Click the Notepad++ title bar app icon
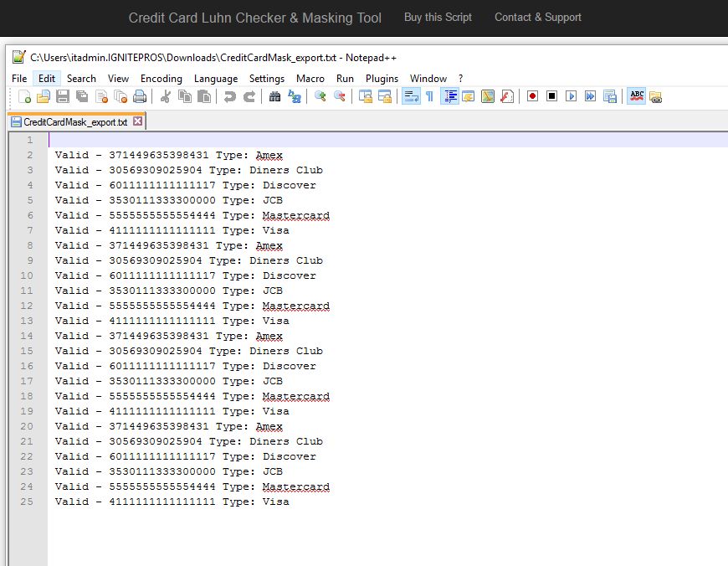This screenshot has width=728, height=566. (19, 57)
